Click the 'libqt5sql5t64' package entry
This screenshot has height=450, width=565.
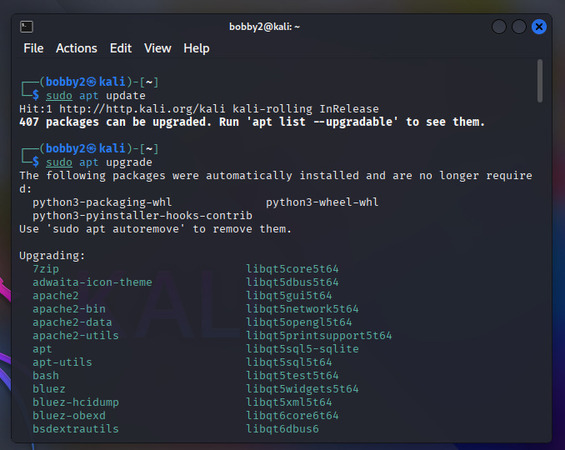pyautogui.click(x=289, y=362)
